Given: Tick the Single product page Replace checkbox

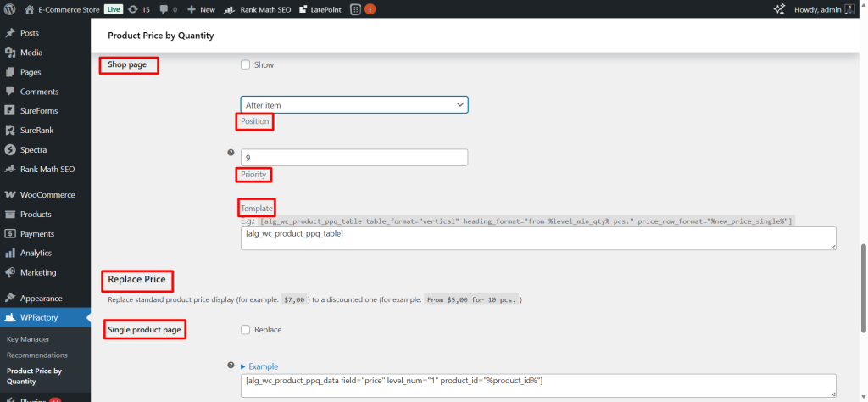Looking at the screenshot, I should click(246, 329).
